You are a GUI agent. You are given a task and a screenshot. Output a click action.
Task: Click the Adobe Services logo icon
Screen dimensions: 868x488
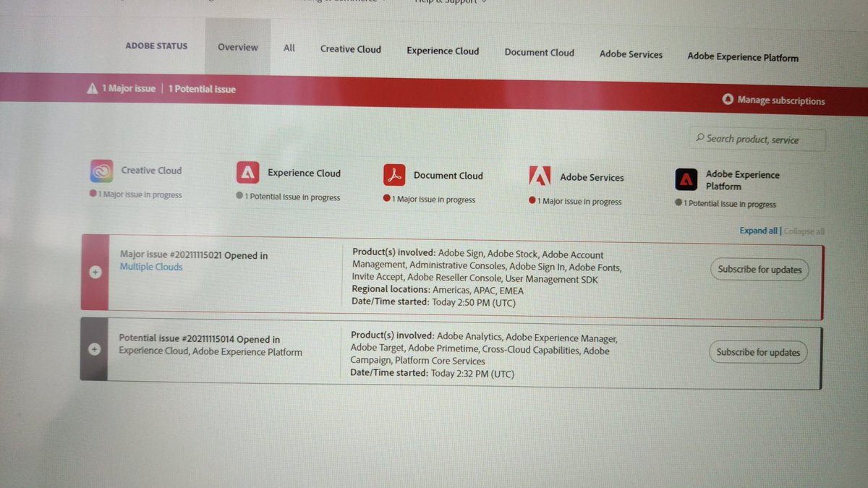point(540,177)
